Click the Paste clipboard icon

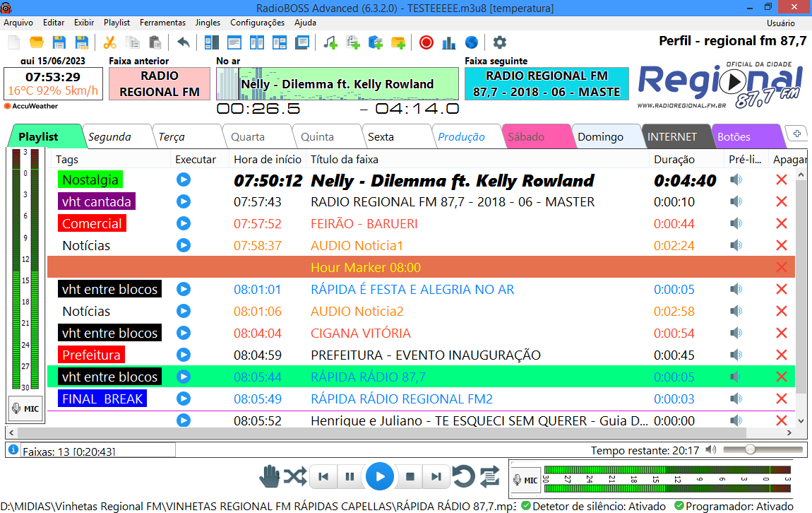[x=155, y=42]
